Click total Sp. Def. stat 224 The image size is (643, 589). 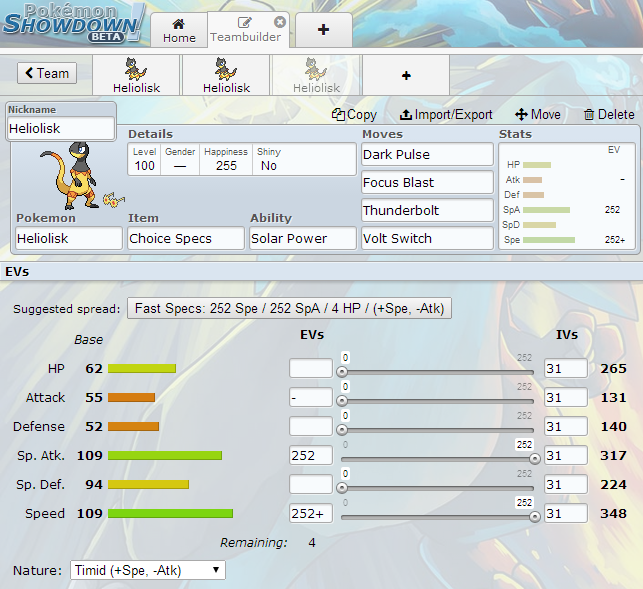pyautogui.click(x=613, y=484)
